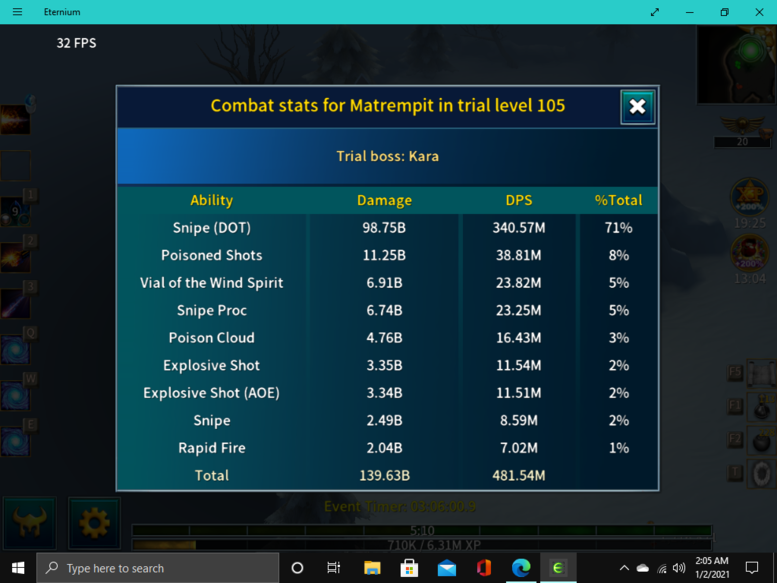
Task: Use the ability bound to E
Action: pyautogui.click(x=15, y=441)
